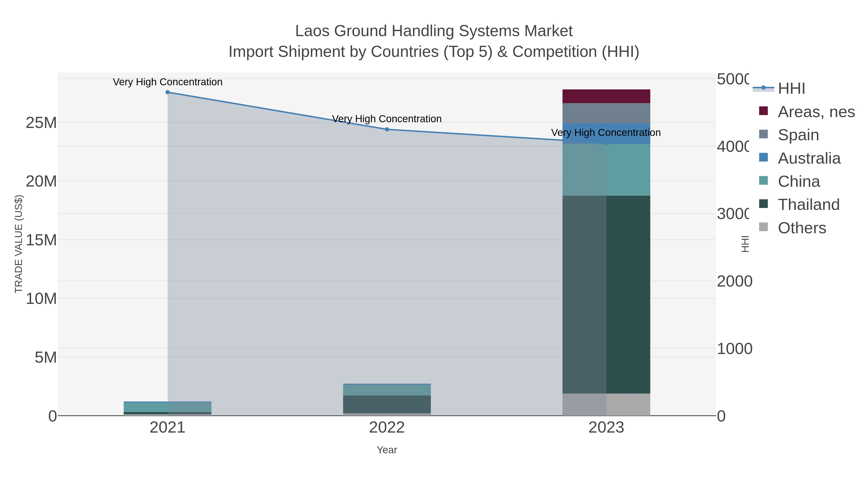868x488 pixels.
Task: Click the 2022 HHI data point marker
Action: pyautogui.click(x=387, y=129)
